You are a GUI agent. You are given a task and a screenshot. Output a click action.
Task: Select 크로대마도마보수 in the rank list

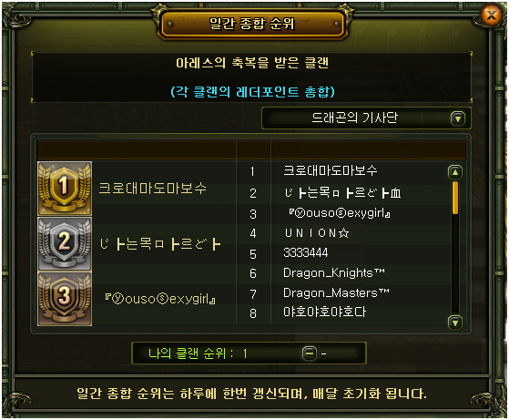click(x=331, y=170)
